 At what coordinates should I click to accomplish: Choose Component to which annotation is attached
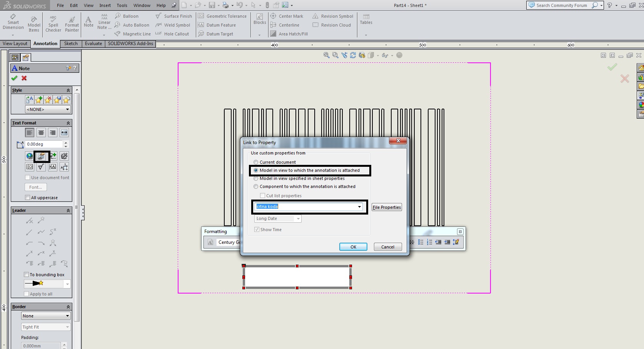click(x=256, y=186)
